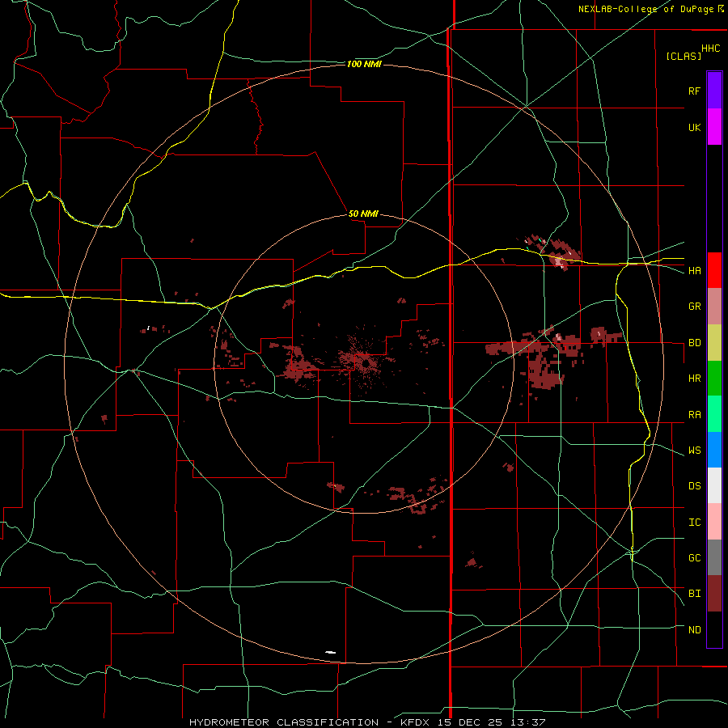Click the ND legend label
Image resolution: width=728 pixels, height=728 pixels.
pyautogui.click(x=694, y=630)
